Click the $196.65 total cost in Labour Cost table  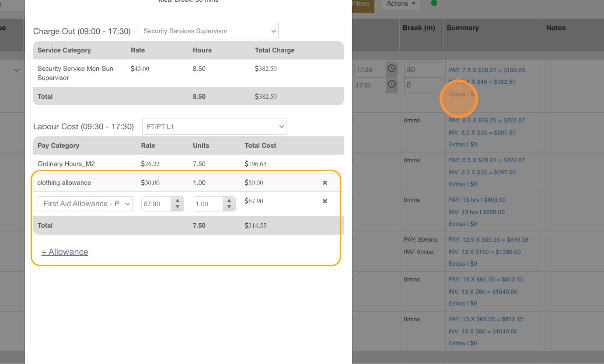255,164
